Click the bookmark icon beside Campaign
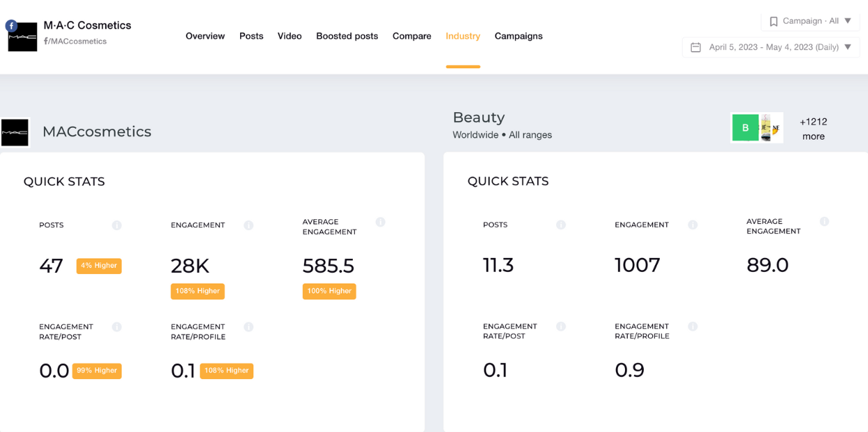868x432 pixels. click(x=773, y=22)
